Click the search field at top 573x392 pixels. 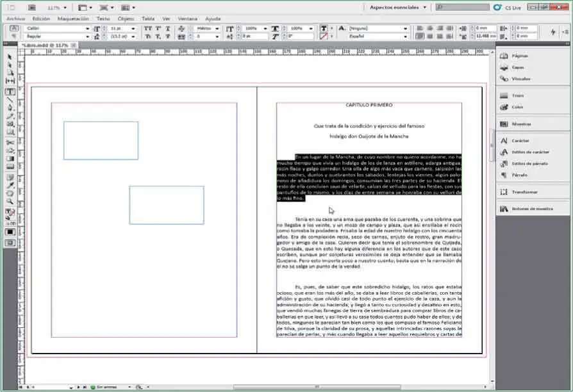pyautogui.click(x=462, y=7)
